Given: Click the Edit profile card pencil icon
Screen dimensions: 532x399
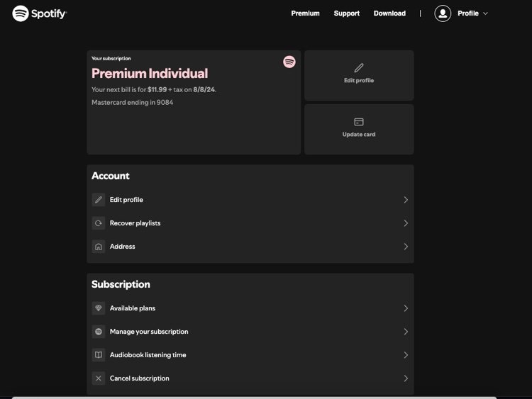Looking at the screenshot, I should point(359,68).
